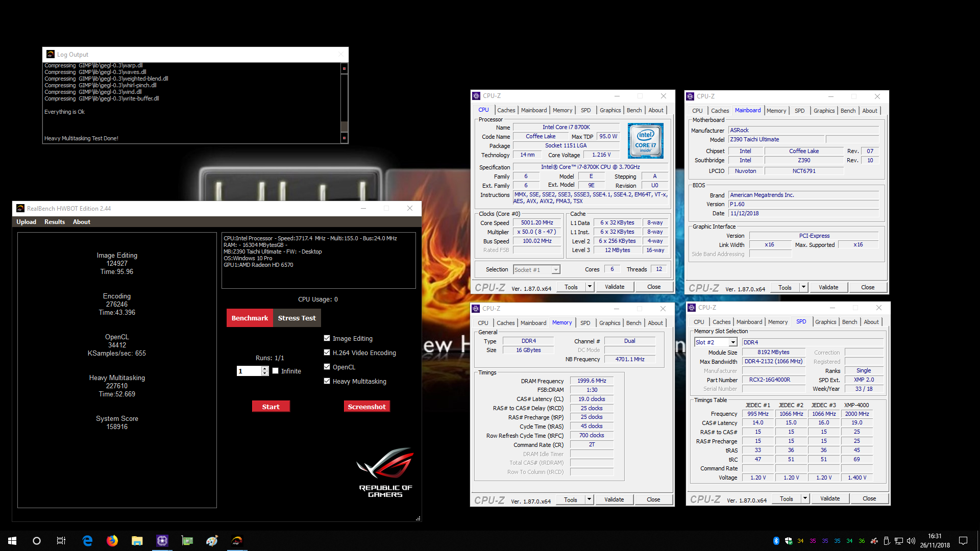Open the network tray icon

(899, 541)
